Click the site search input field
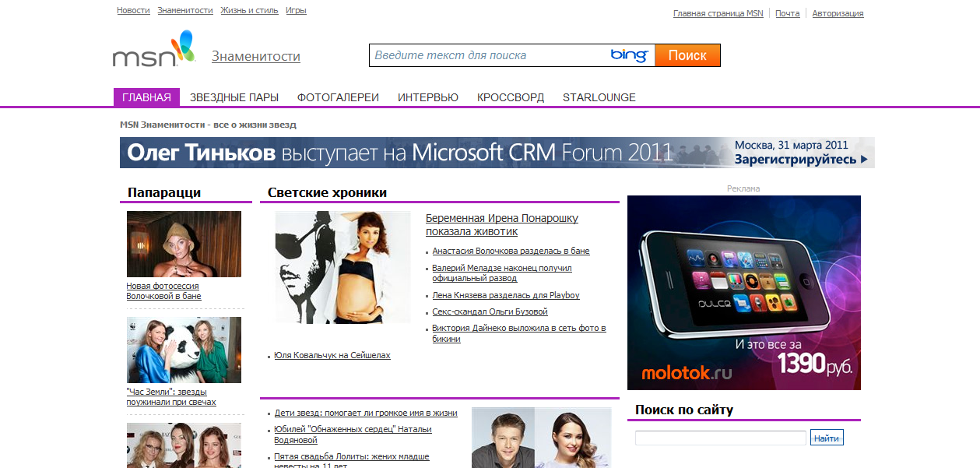 point(720,437)
